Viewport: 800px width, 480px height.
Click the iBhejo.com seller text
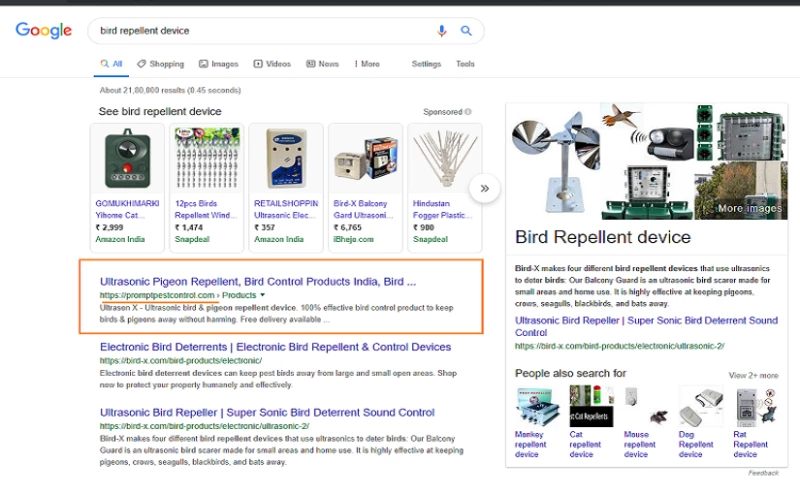tap(354, 239)
